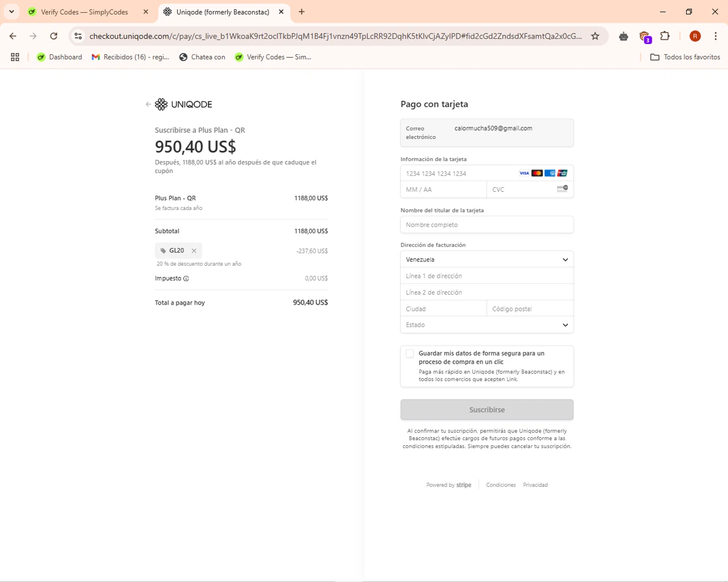
Task: Focus the Nombre completo field
Action: click(x=487, y=225)
